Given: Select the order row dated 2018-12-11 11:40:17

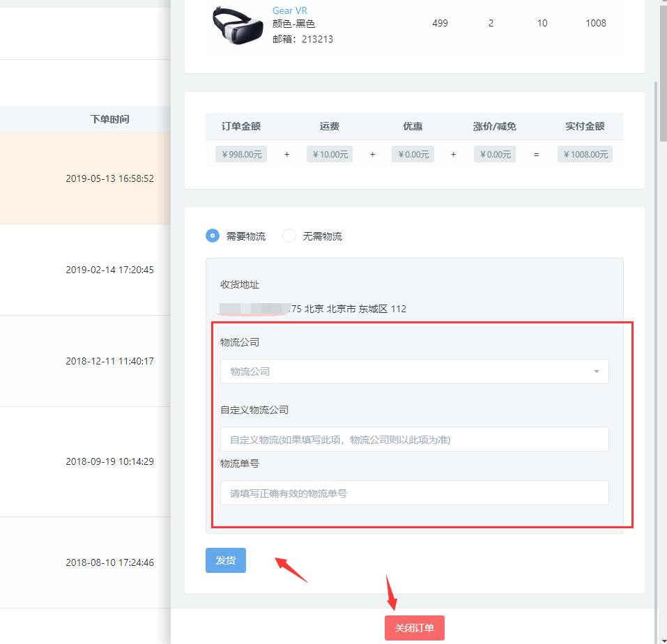Looking at the screenshot, I should click(x=85, y=361).
